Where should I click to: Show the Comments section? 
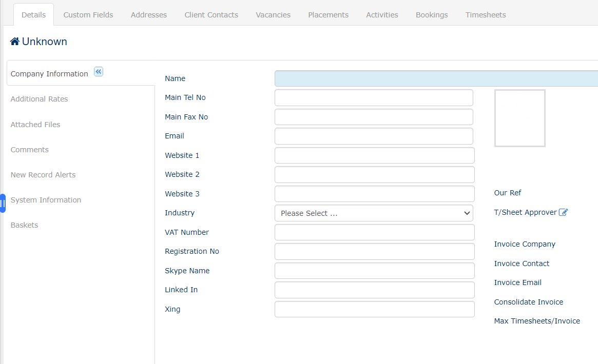(30, 150)
